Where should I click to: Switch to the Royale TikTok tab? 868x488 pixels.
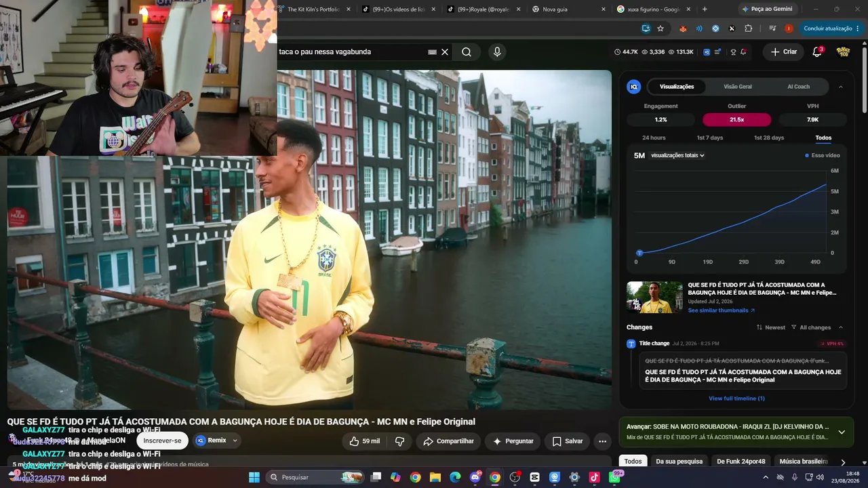pos(484,9)
